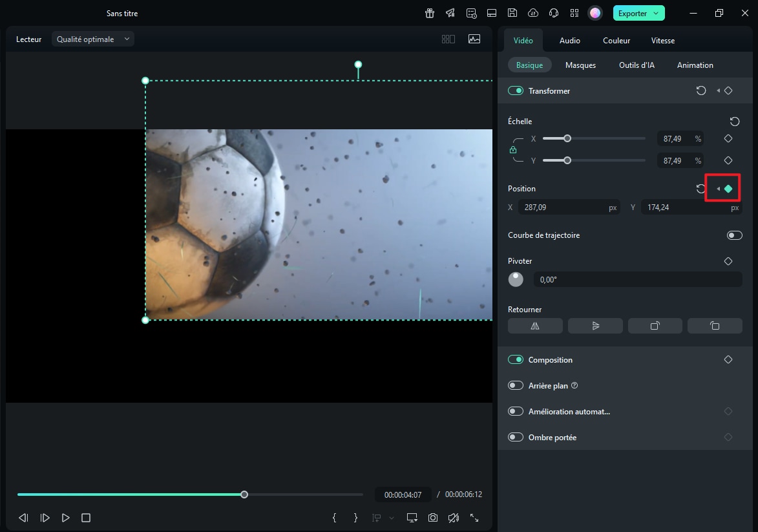This screenshot has height=532, width=758.
Task: Select the Basique sub-tab
Action: tap(529, 65)
